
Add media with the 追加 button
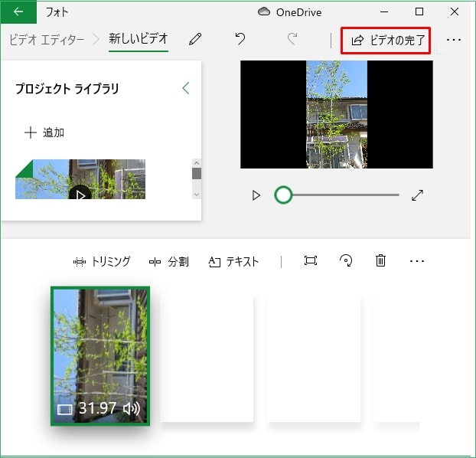44,132
